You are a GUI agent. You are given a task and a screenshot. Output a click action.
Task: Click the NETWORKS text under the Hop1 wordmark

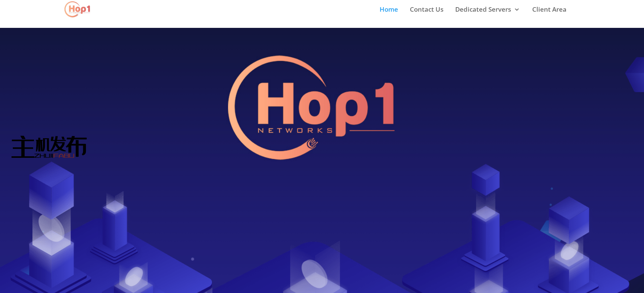(x=295, y=131)
